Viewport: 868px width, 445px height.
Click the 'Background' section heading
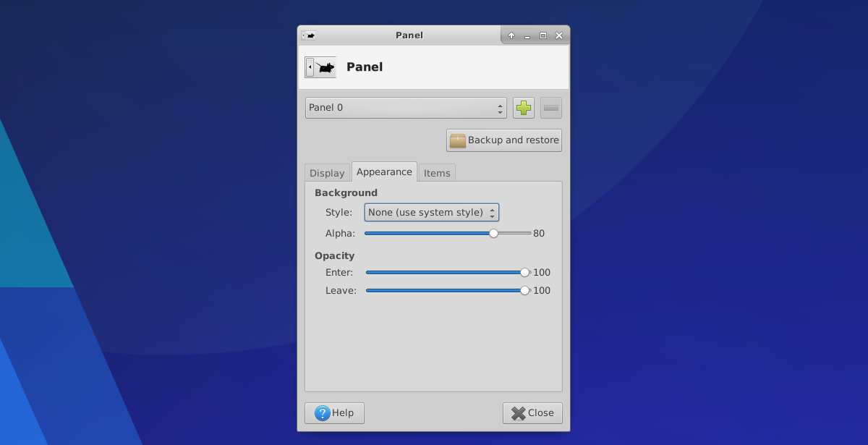pyautogui.click(x=346, y=193)
